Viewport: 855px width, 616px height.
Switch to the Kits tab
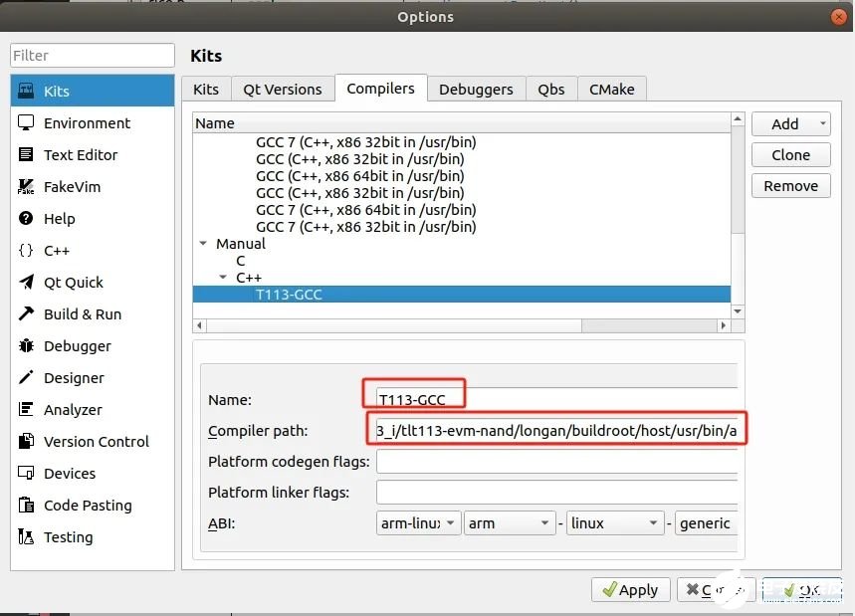[206, 89]
